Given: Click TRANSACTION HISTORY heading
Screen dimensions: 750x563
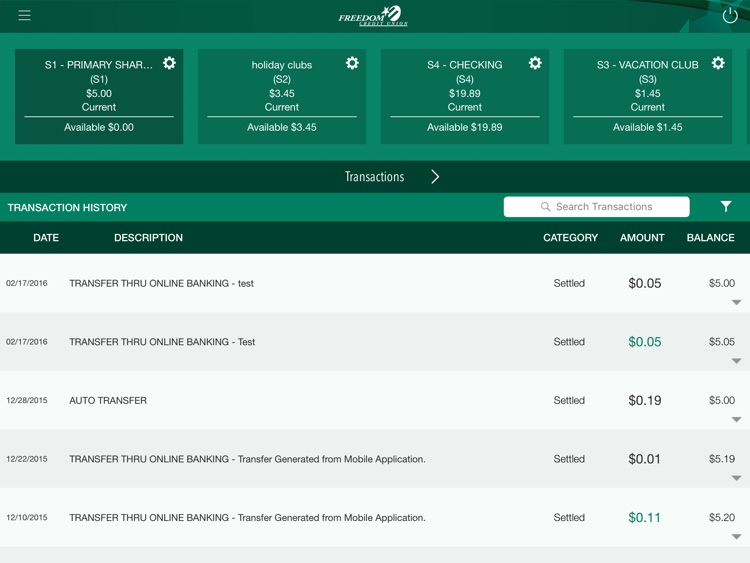Looking at the screenshot, I should click(x=67, y=208).
